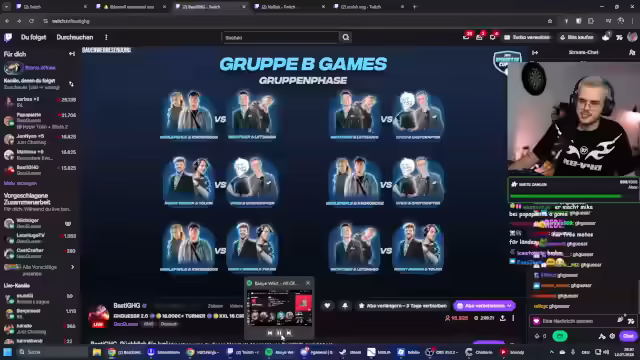The image size is (640, 360).
Task: Switch to the Du folgst tab
Action: [x=33, y=37]
